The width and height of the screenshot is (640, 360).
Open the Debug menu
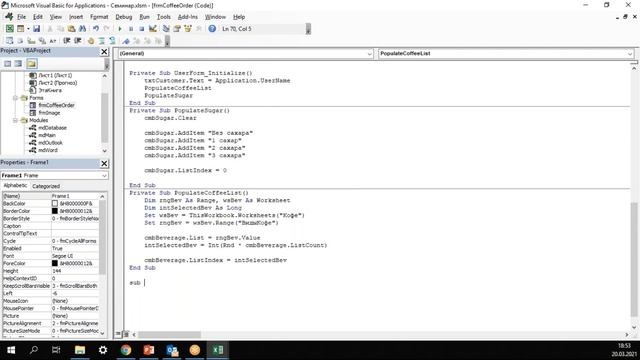[x=123, y=17]
